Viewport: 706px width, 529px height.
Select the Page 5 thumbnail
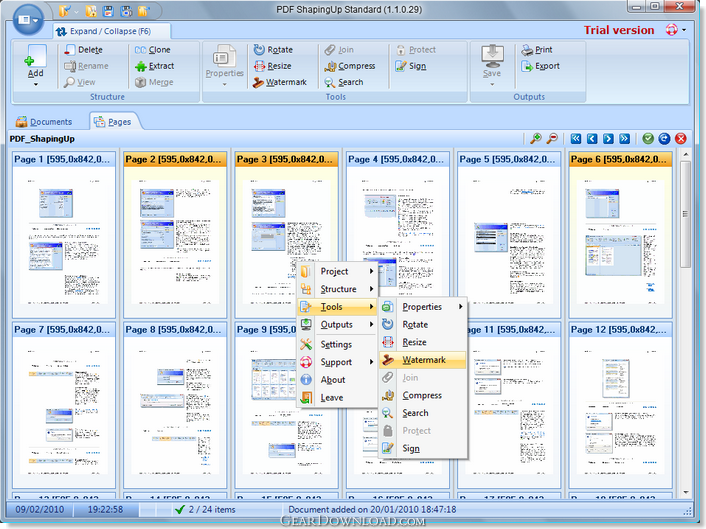coord(509,235)
